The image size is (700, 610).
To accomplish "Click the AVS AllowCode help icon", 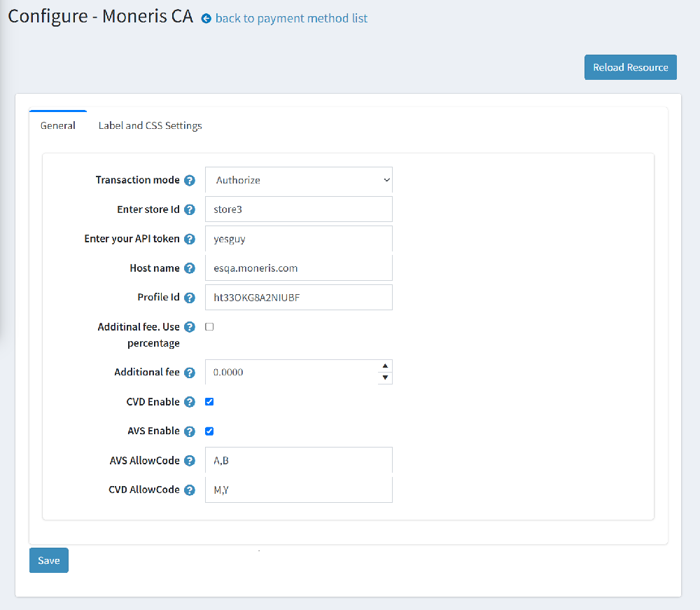I will tap(190, 460).
